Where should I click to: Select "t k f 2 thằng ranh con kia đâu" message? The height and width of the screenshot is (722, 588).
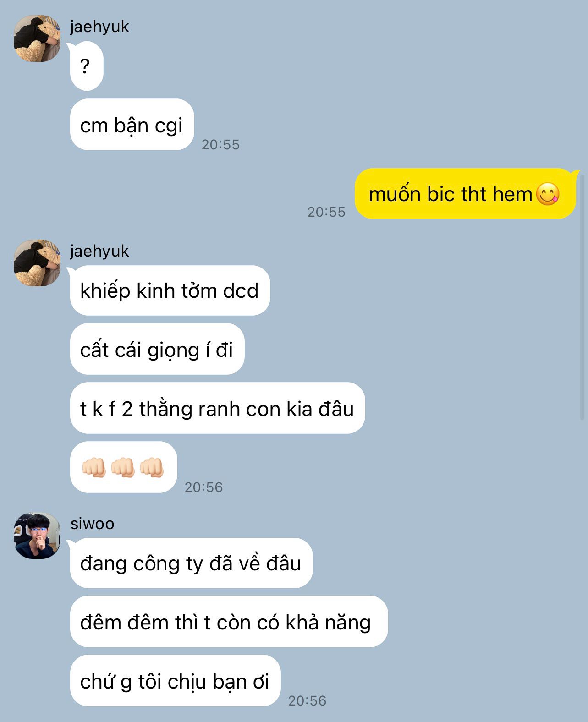click(x=217, y=408)
